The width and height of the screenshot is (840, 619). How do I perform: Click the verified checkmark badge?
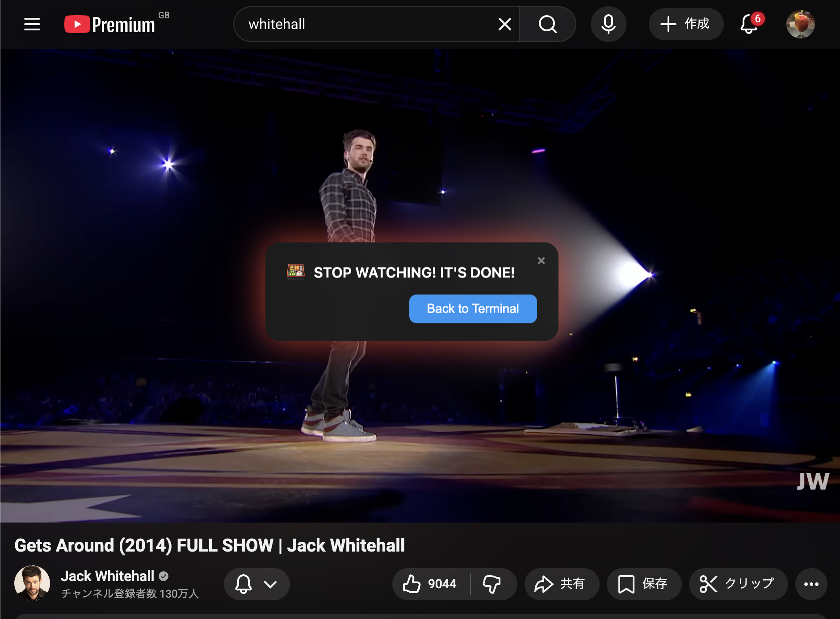tap(164, 576)
